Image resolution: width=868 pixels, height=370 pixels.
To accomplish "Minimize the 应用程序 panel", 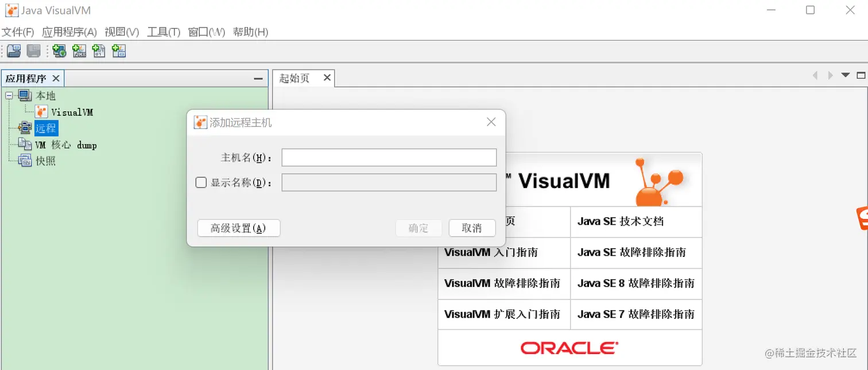I will [x=258, y=79].
